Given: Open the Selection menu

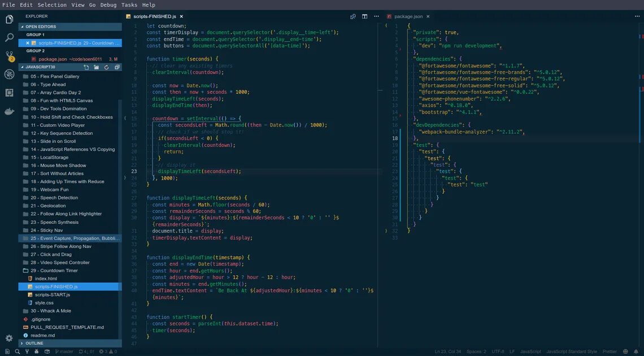Looking at the screenshot, I should click(52, 5).
